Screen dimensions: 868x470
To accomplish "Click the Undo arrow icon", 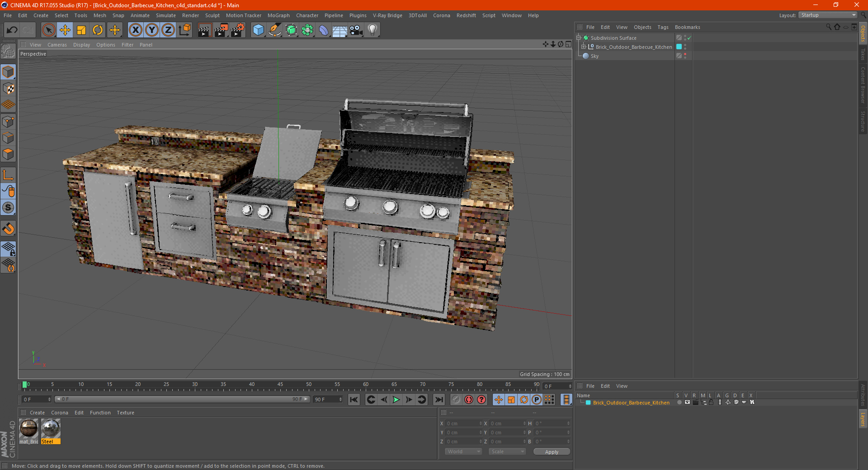I will click(x=12, y=30).
